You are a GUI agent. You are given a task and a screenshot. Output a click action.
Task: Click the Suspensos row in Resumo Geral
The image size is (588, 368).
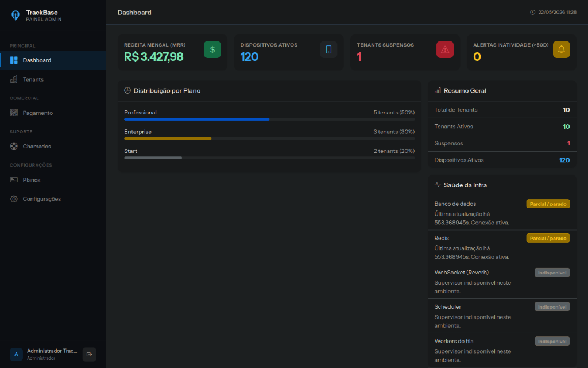[502, 143]
